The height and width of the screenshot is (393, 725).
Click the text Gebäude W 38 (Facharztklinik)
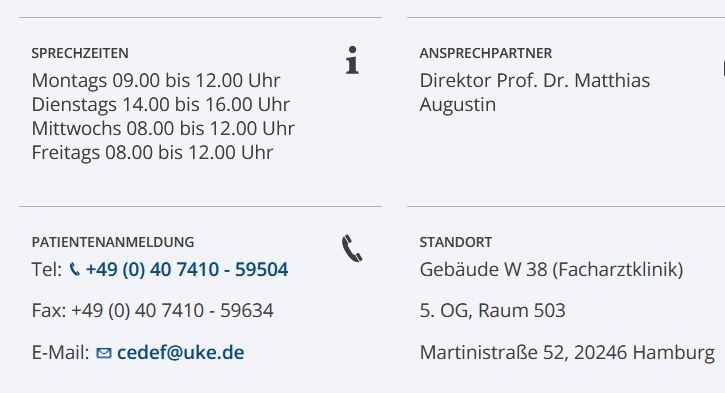(551, 270)
